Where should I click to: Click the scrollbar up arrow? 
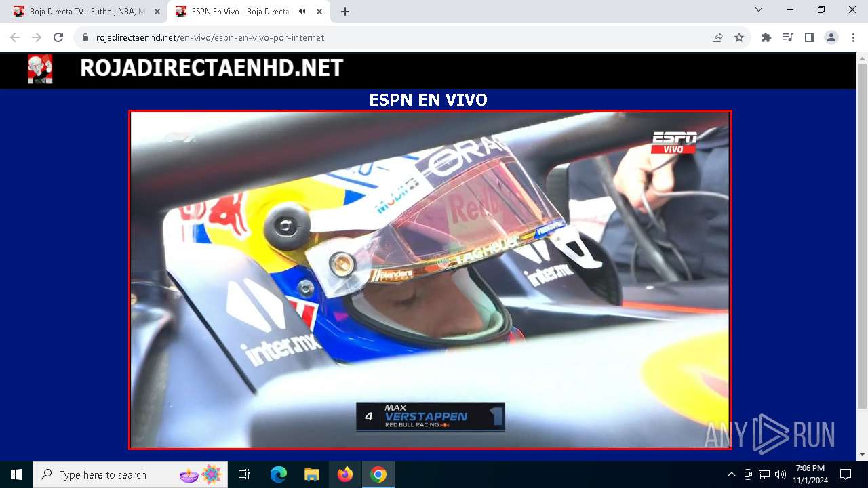pos(862,58)
